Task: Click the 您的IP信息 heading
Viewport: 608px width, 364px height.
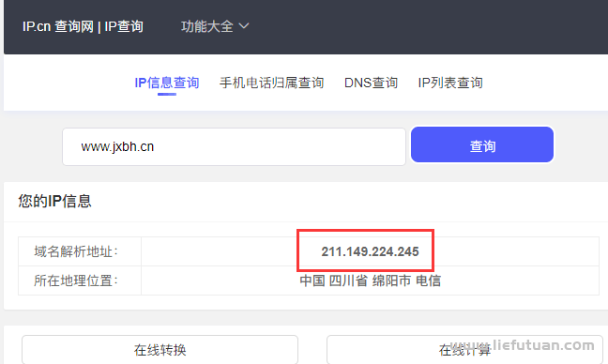Action: click(54, 201)
